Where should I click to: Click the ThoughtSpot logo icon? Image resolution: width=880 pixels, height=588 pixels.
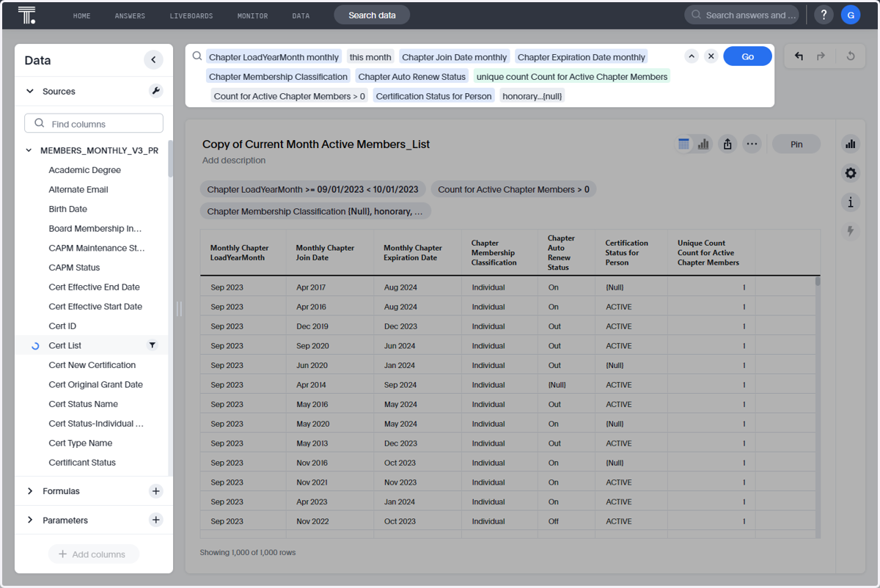[26, 15]
